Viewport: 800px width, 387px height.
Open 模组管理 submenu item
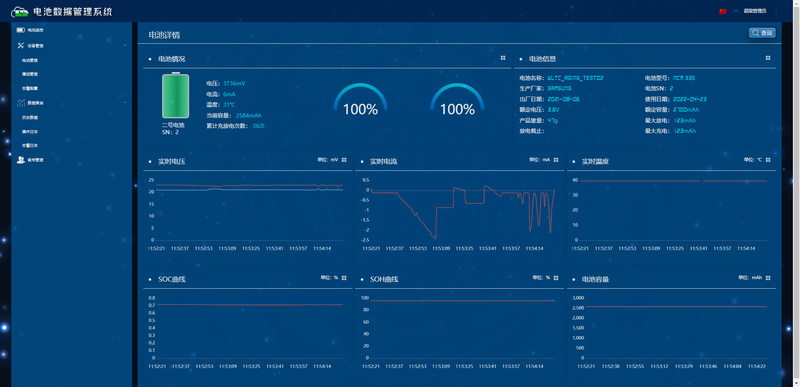[30, 74]
